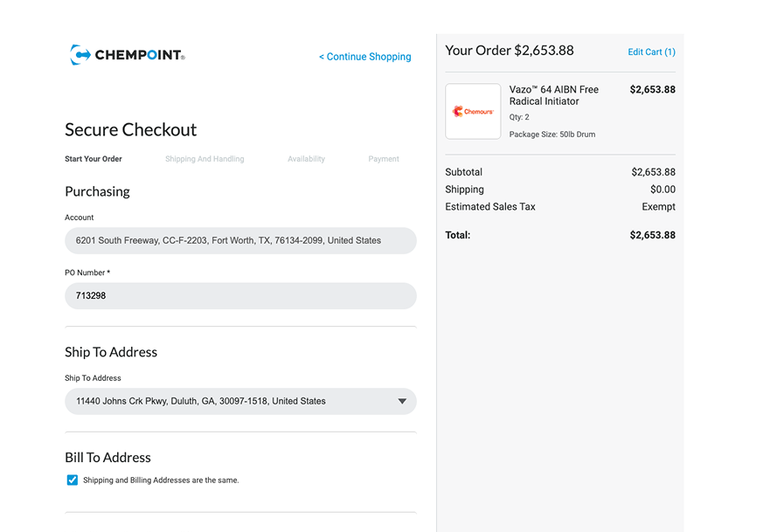Click the Secure Checkout heading
Viewport: 770px width, 532px height.
131,130
